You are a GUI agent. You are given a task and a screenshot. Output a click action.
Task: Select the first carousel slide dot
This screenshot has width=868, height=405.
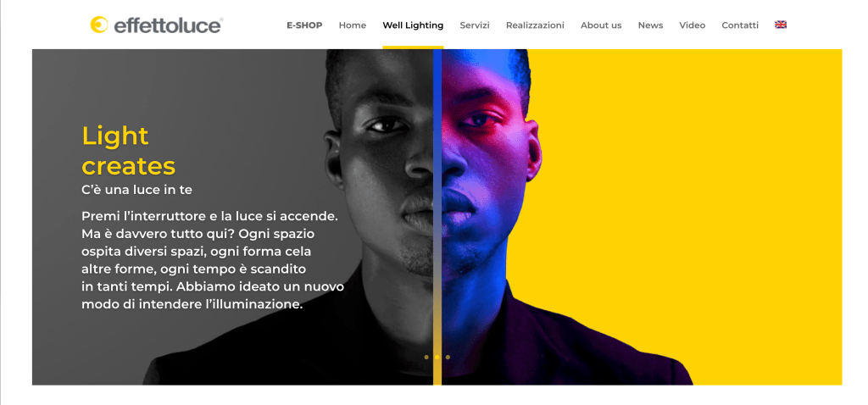(426, 358)
